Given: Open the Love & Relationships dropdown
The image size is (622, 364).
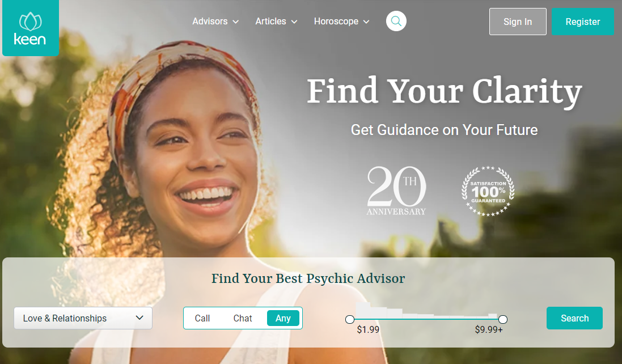Looking at the screenshot, I should pyautogui.click(x=83, y=318).
